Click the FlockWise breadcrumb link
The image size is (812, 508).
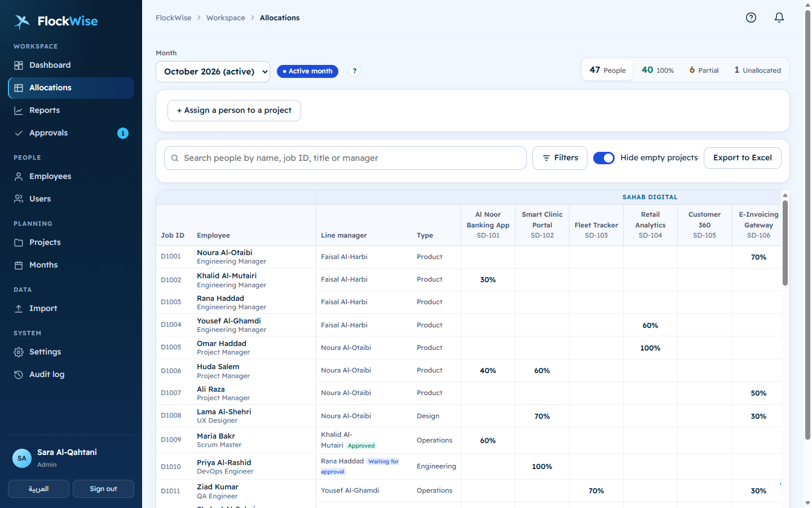(174, 18)
